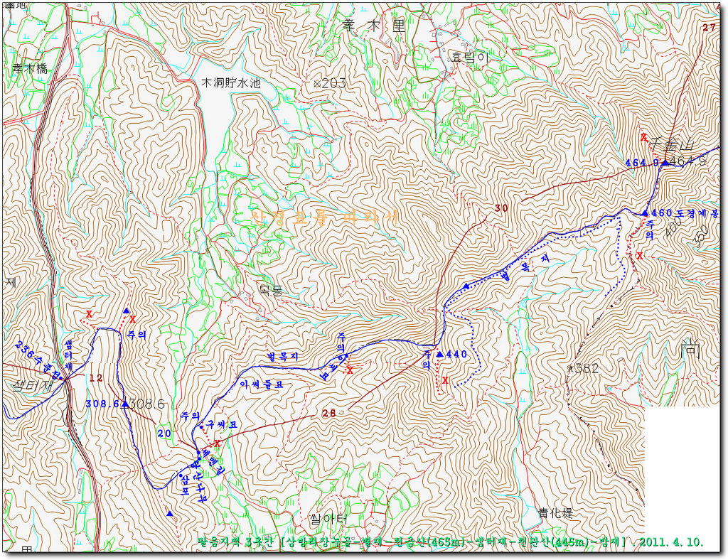
Task: Click the blue 464.9 elevation label
Action: 642,163
